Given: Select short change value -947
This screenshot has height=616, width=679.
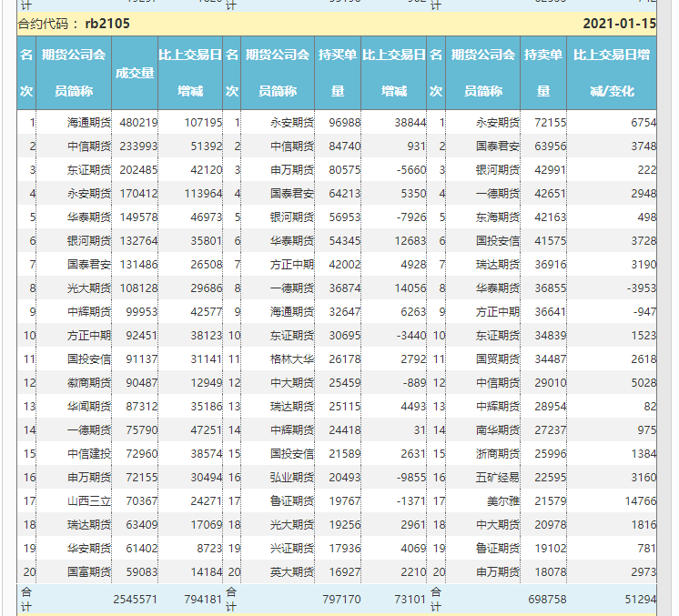Looking at the screenshot, I should point(644,312).
